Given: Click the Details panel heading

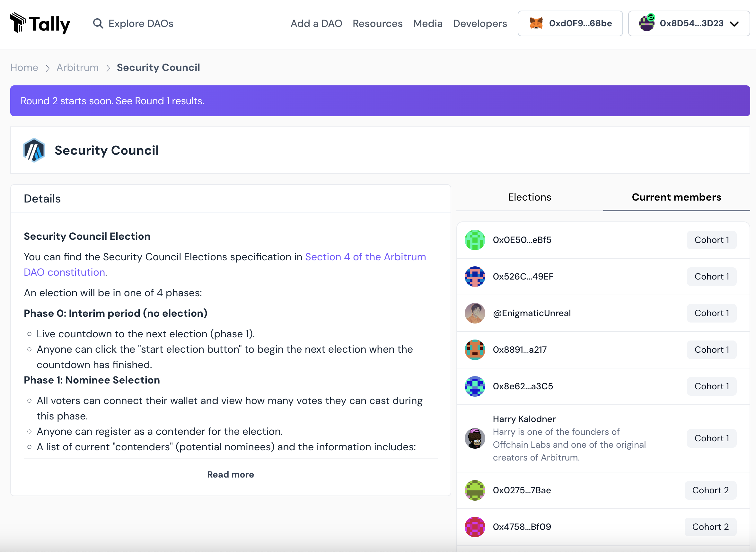Looking at the screenshot, I should pos(42,199).
